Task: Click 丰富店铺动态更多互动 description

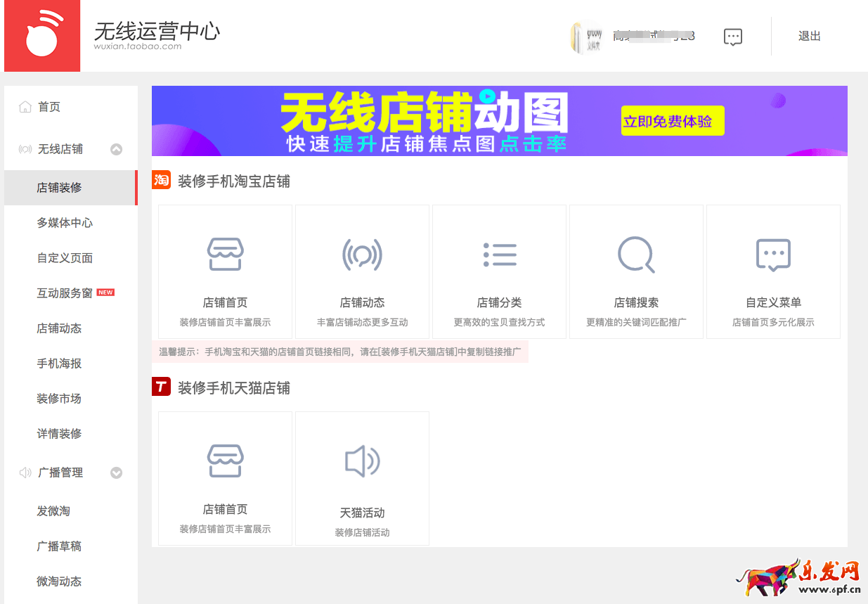Action: (362, 322)
